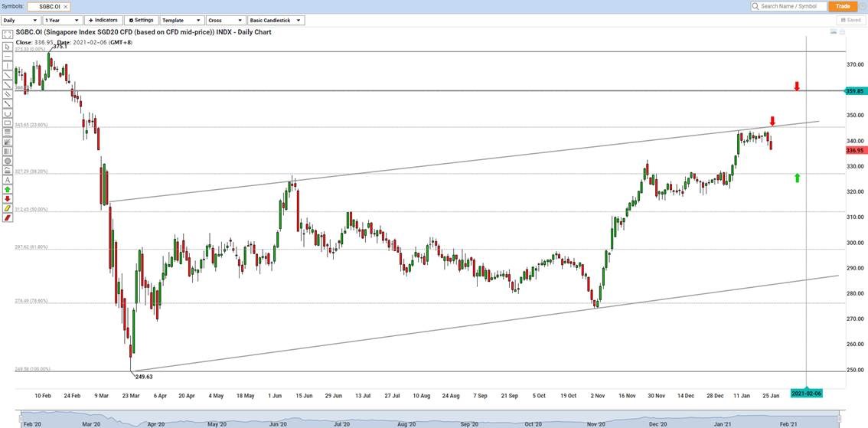Image resolution: width=868 pixels, height=428 pixels.
Task: Open the Daily interval dropdown
Action: click(21, 20)
